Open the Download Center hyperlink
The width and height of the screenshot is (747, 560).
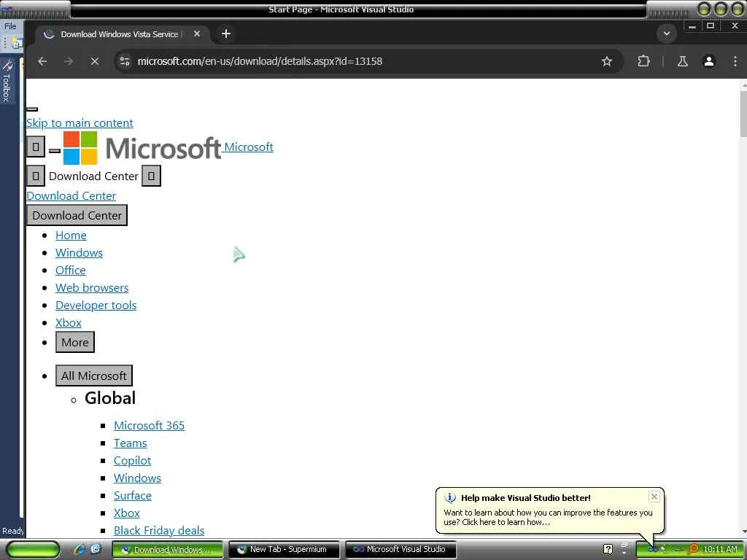tap(71, 195)
